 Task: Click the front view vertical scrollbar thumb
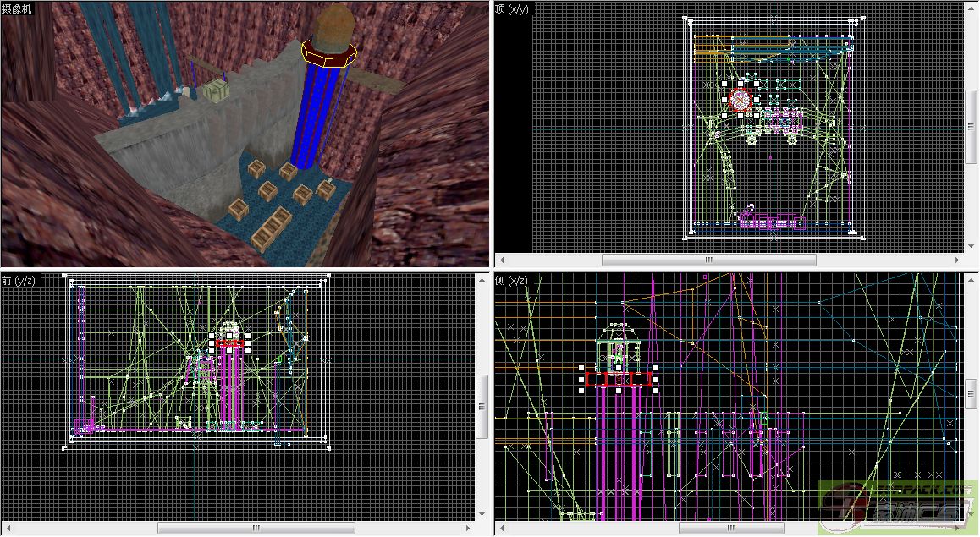482,406
